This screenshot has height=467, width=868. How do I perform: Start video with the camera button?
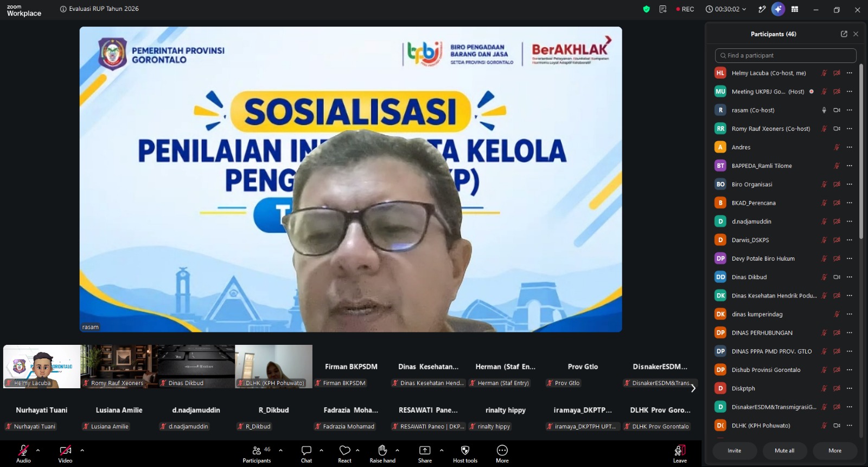[x=65, y=450]
